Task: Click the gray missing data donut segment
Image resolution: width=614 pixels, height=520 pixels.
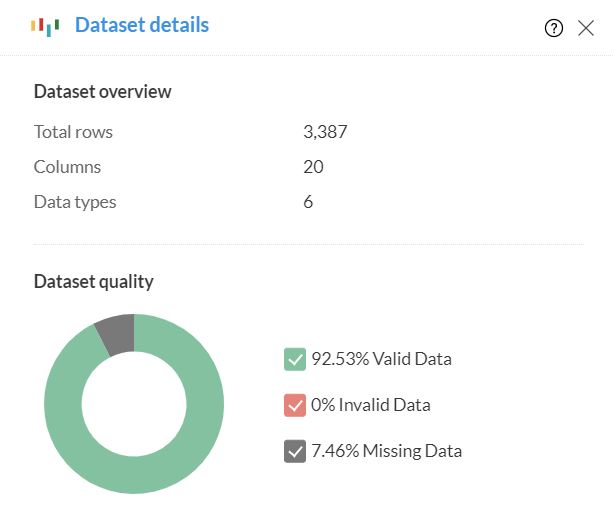Action: coord(115,335)
